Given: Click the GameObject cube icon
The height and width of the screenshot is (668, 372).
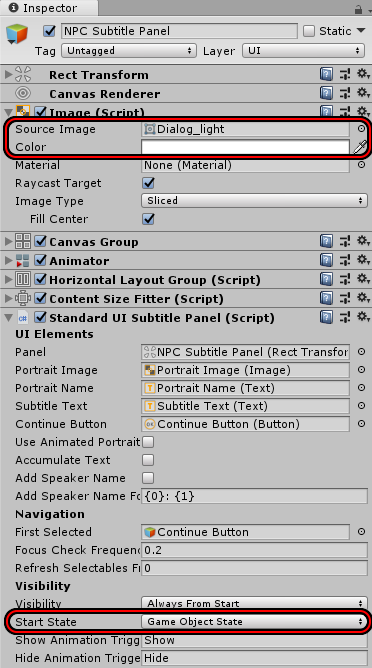Looking at the screenshot, I should click(x=17, y=35).
